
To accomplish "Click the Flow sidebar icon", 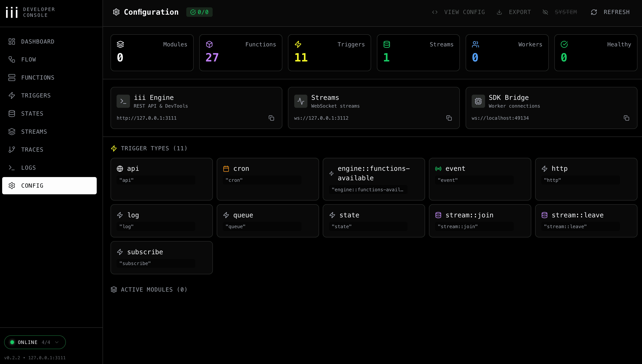I will (x=12, y=59).
